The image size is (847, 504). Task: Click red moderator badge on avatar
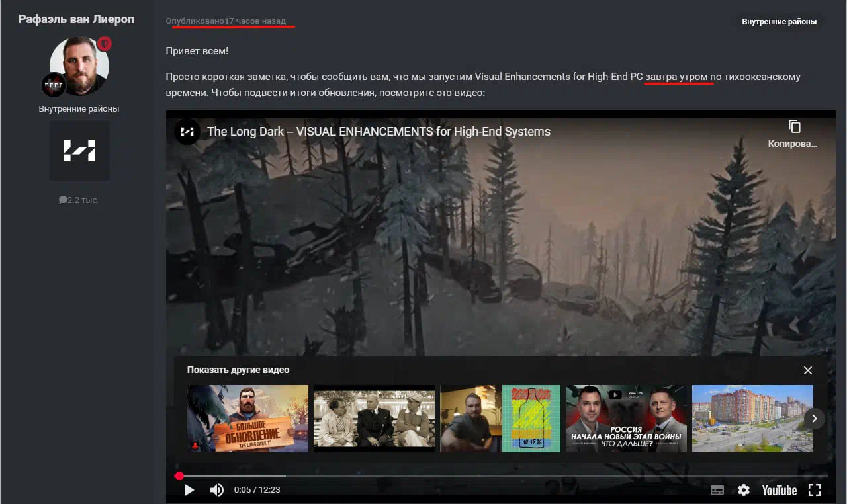pos(105,44)
